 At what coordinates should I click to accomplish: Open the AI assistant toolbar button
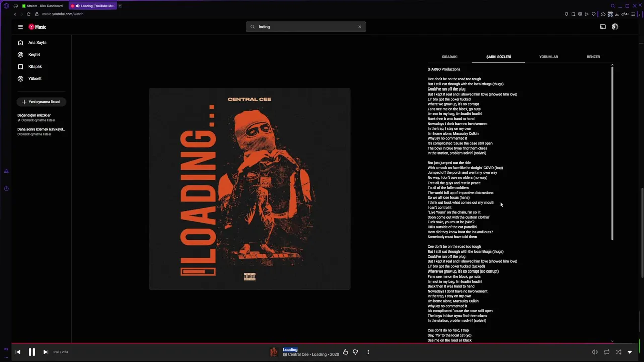626,14
